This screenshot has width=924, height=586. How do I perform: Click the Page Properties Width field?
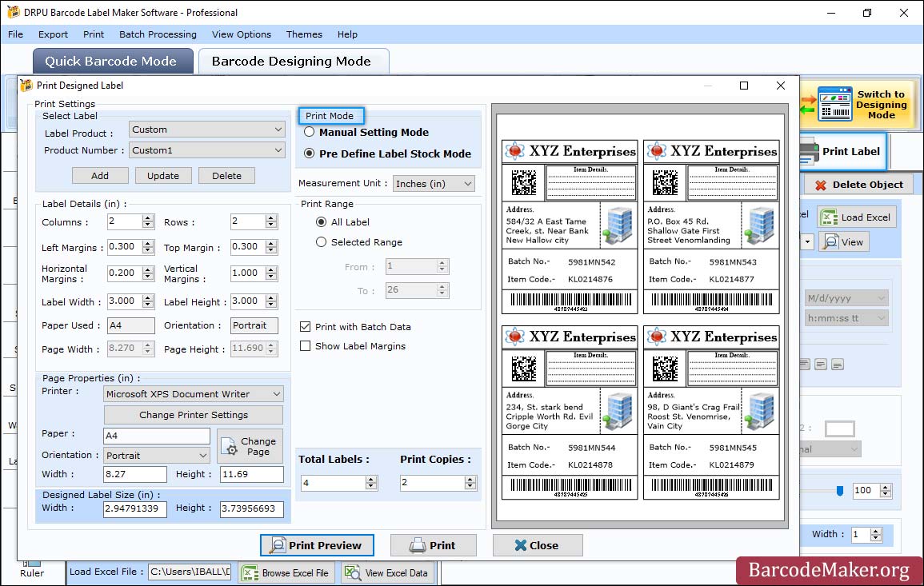[135, 474]
